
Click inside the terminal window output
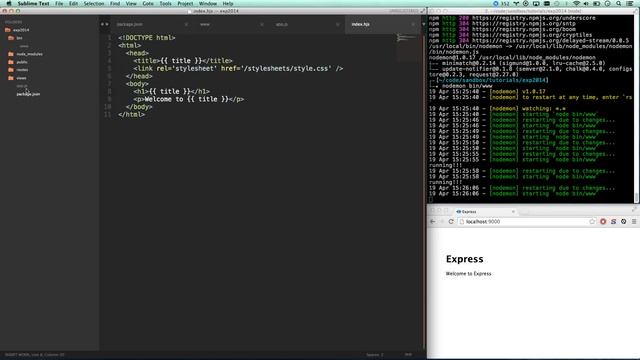pos(531,109)
